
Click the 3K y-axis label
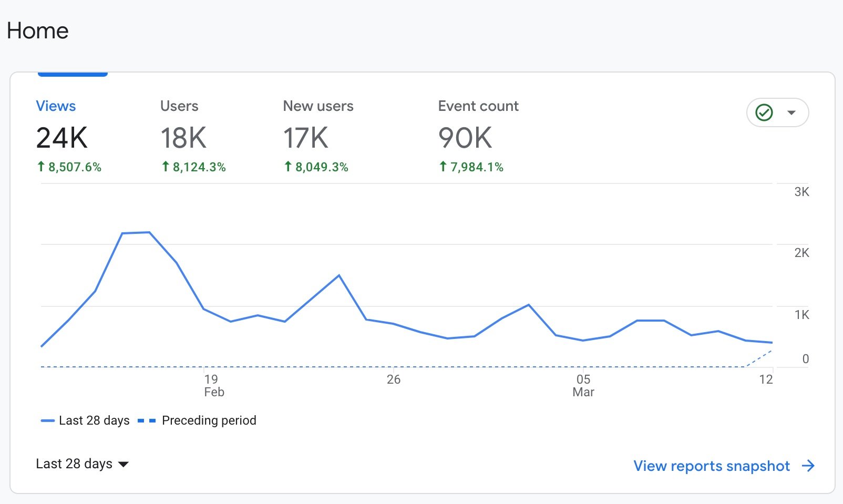[801, 192]
